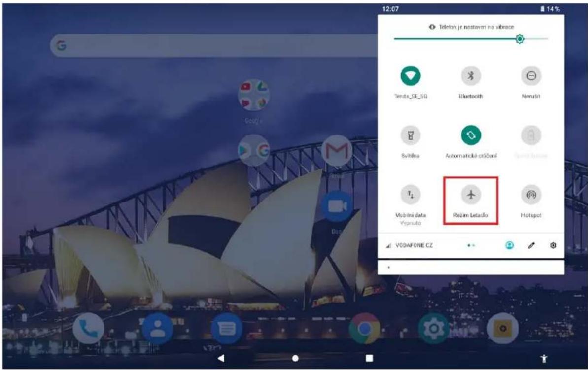Tap the greyed battery saver tile
The image size is (588, 370).
tap(531, 135)
